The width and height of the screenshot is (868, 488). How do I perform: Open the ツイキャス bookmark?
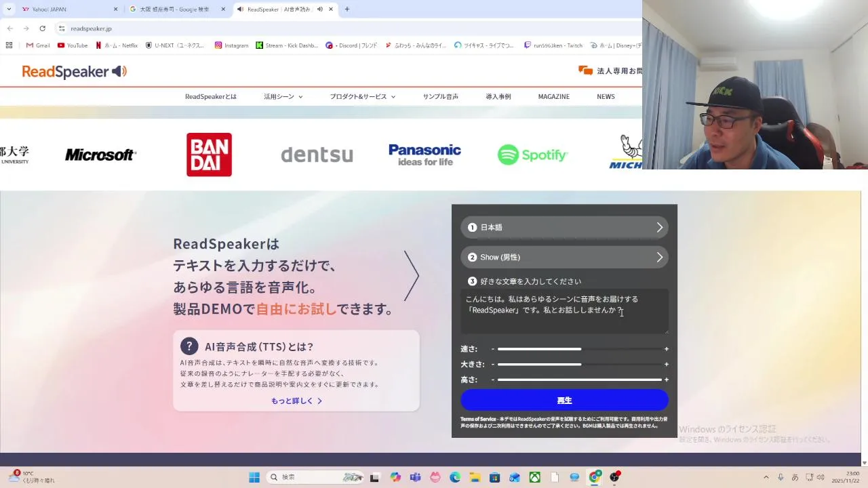point(484,45)
